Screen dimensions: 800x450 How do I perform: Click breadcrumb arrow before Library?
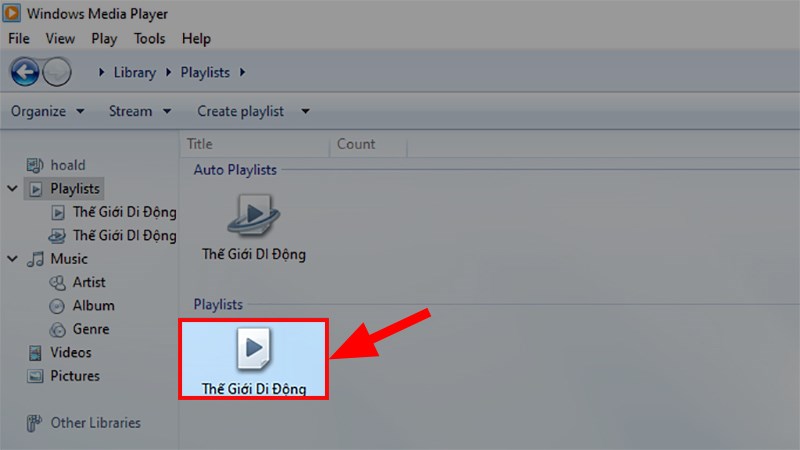pyautogui.click(x=101, y=72)
